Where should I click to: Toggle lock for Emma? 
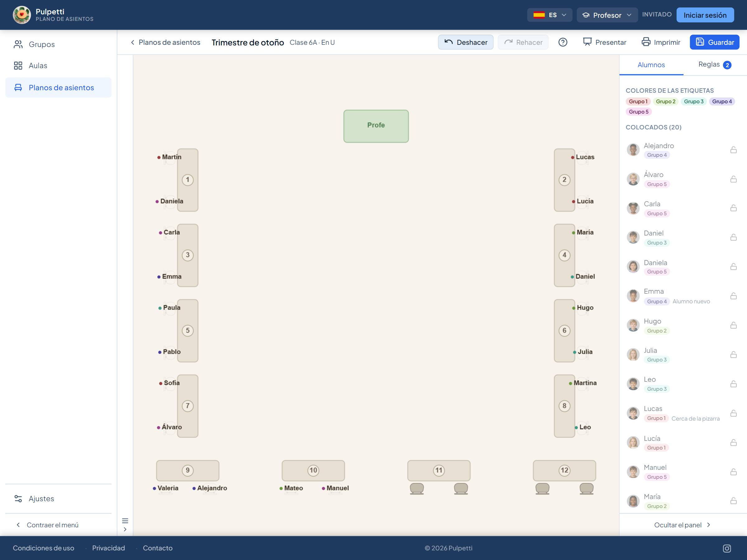click(733, 296)
